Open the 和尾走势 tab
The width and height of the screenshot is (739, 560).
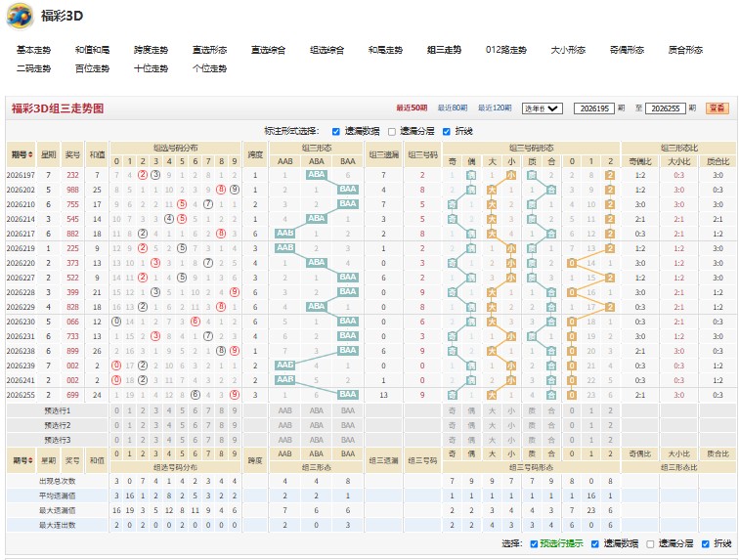click(x=385, y=50)
